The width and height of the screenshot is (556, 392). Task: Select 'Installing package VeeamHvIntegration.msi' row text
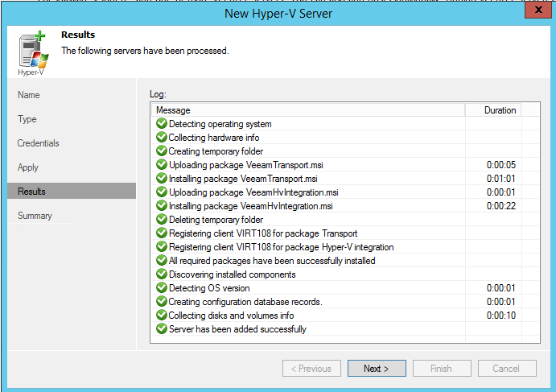(251, 206)
